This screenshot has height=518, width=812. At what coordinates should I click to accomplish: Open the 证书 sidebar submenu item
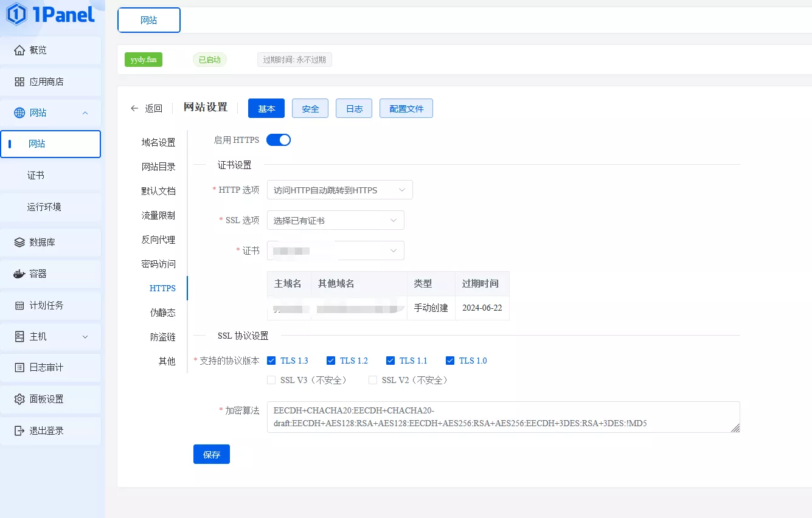[50, 175]
